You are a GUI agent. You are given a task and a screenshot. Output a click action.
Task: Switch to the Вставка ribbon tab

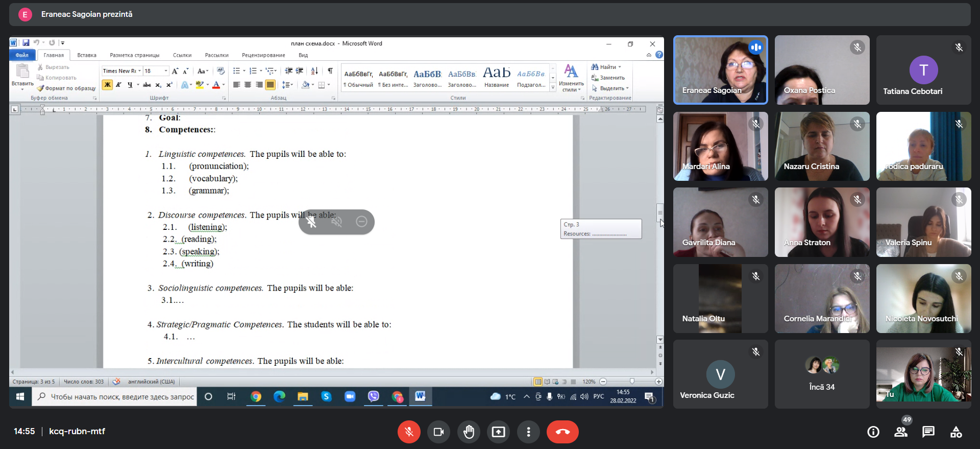(x=87, y=55)
